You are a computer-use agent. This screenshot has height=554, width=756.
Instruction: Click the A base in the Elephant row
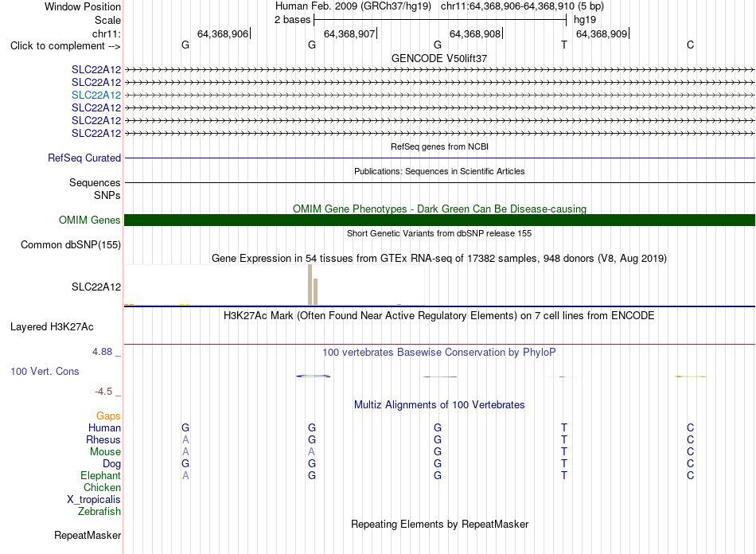185,475
